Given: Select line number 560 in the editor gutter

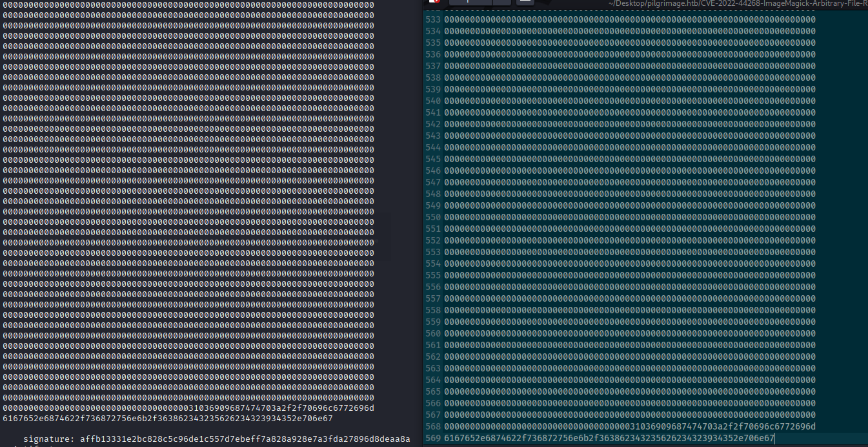Looking at the screenshot, I should pyautogui.click(x=433, y=333).
